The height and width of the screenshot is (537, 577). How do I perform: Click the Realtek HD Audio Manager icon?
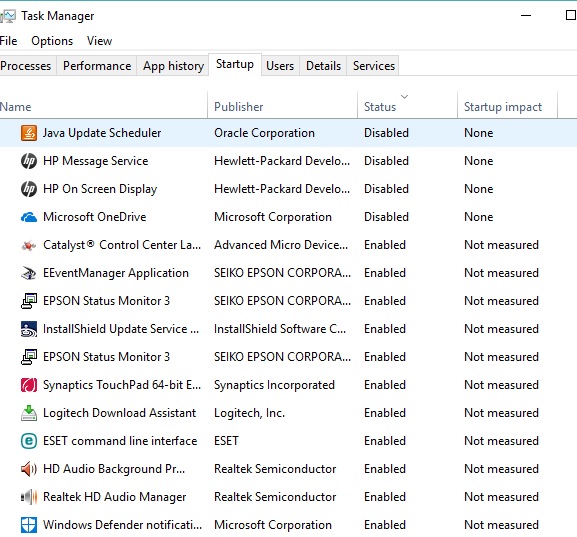click(29, 497)
